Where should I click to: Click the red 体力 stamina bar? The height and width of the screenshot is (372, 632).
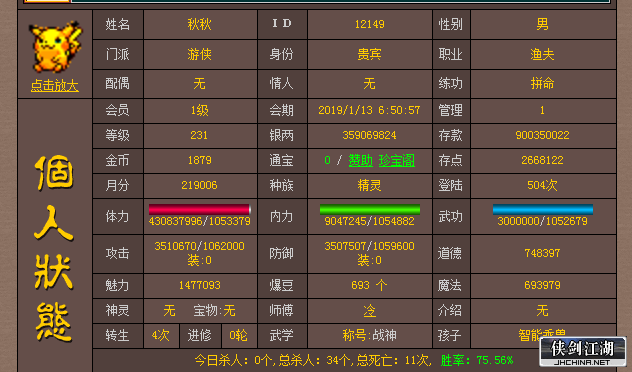(200, 209)
